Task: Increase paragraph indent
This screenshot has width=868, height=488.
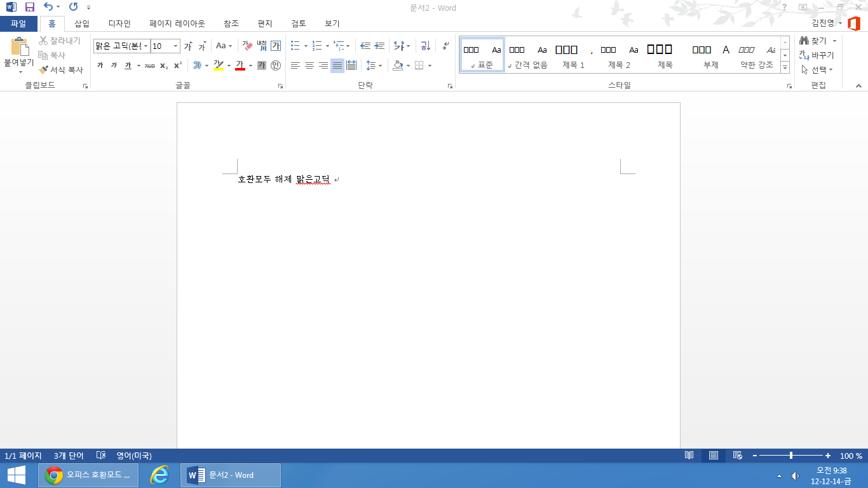Action: point(379,46)
